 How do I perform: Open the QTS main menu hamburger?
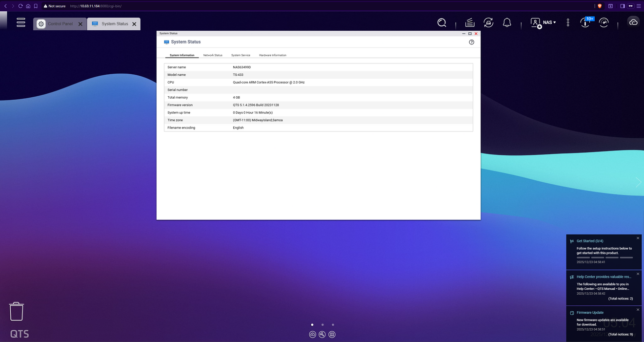click(x=20, y=22)
